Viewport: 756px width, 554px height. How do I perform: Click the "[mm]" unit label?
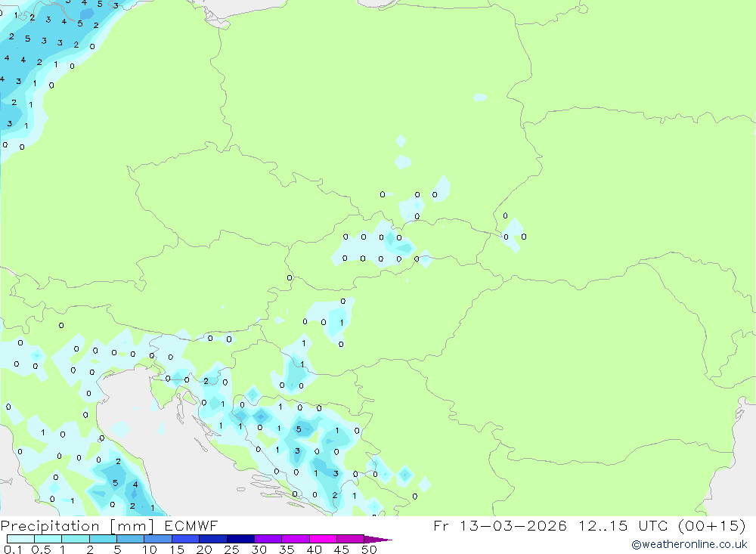pyautogui.click(x=132, y=526)
